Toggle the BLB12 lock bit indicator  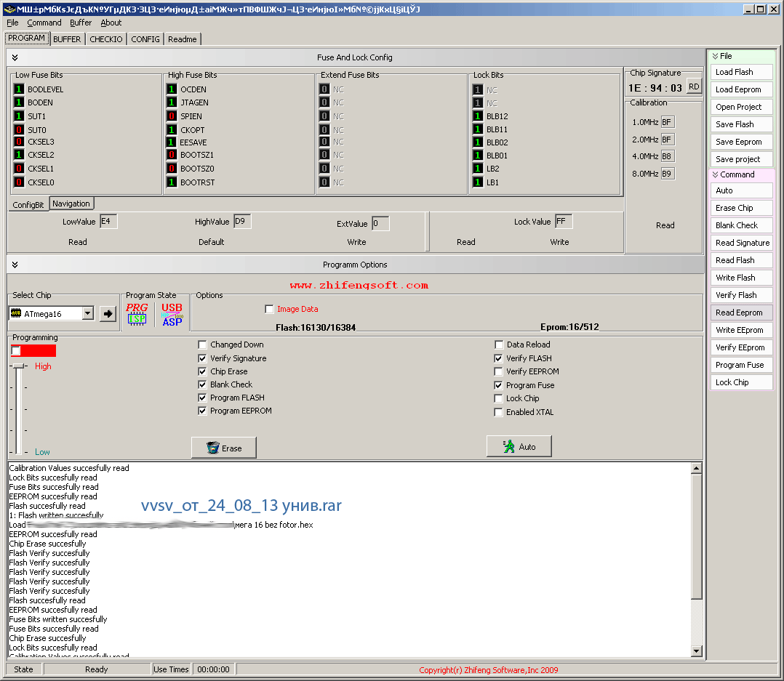(478, 116)
